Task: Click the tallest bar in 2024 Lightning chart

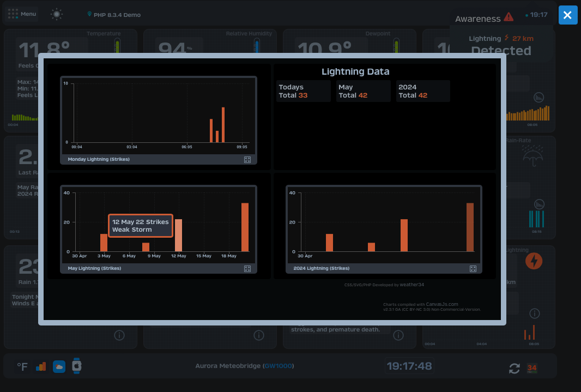Action: pos(470,227)
